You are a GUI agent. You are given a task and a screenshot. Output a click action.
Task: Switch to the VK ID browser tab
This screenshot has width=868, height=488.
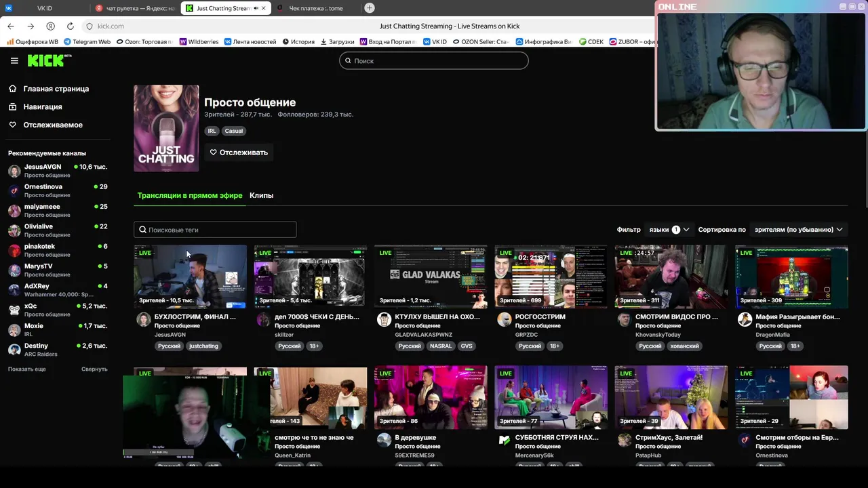[x=45, y=8]
